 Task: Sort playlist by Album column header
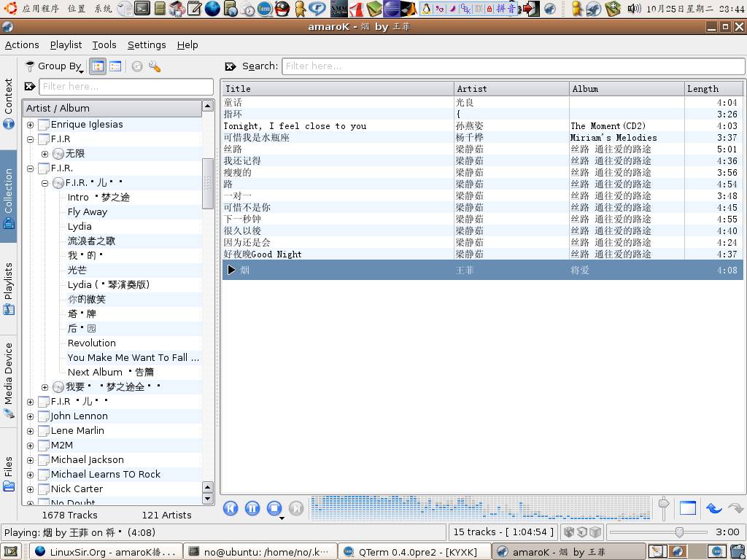(627, 88)
